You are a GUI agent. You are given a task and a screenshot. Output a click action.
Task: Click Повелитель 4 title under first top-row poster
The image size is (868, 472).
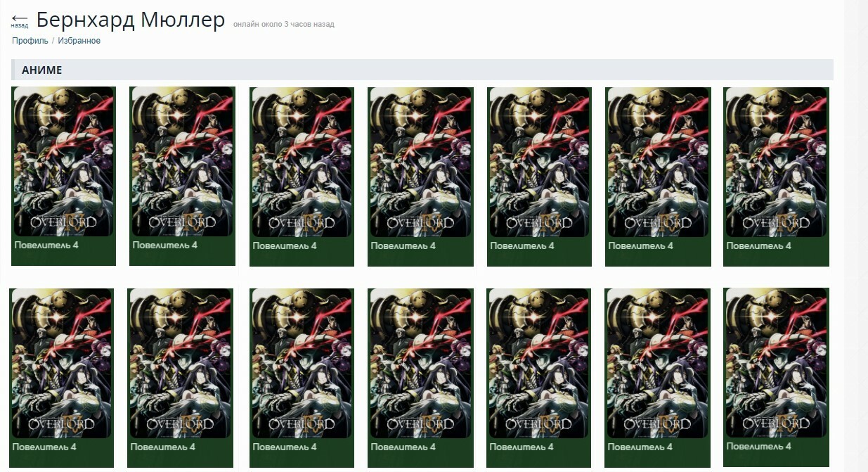pyautogui.click(x=46, y=245)
